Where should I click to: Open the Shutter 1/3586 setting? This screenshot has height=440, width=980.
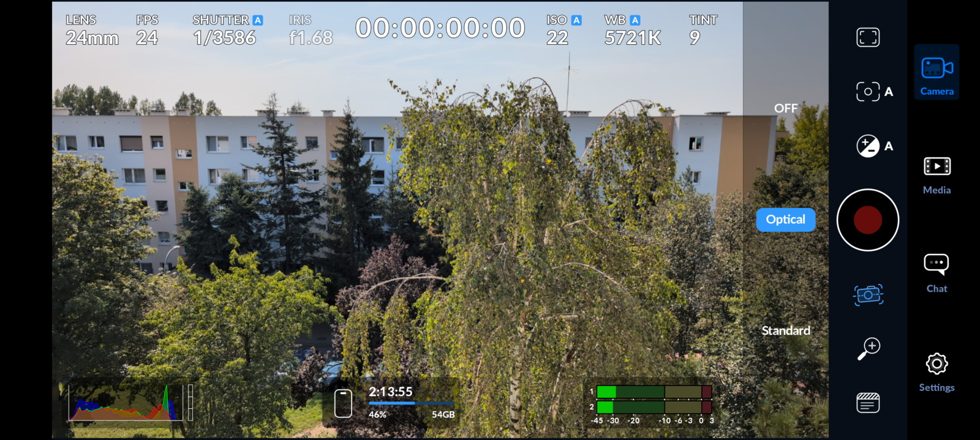coord(226,30)
